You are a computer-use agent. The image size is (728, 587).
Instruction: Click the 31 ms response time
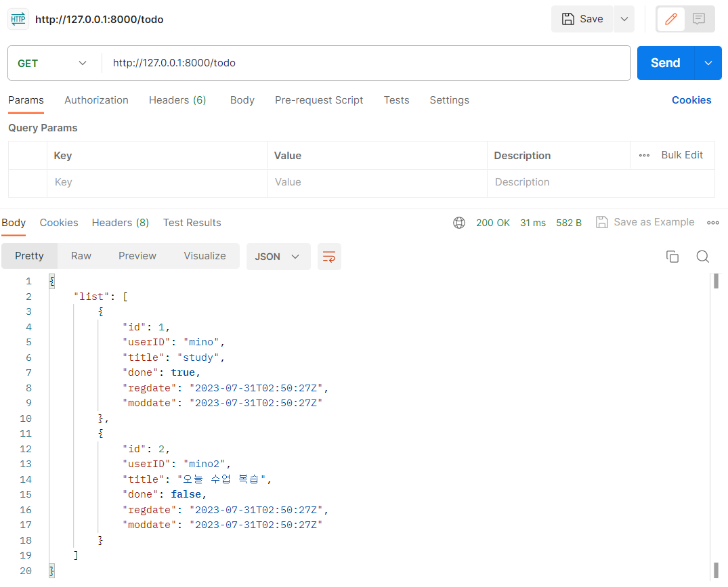533,223
